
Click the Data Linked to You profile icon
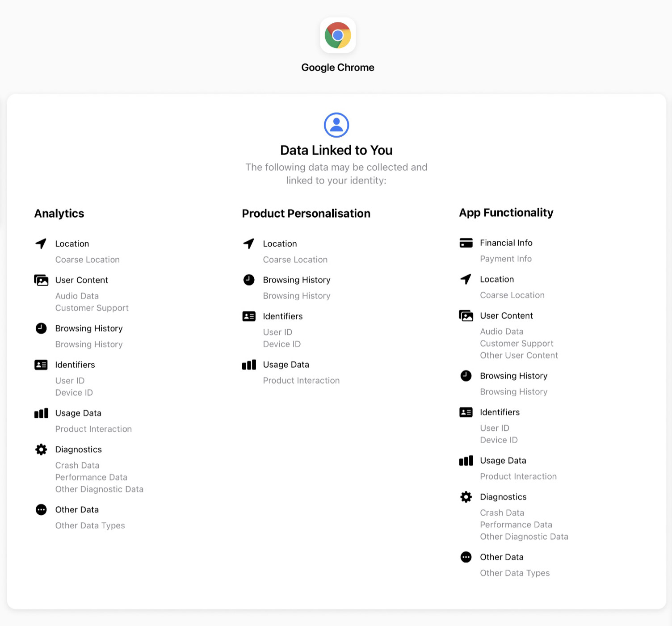(x=336, y=125)
